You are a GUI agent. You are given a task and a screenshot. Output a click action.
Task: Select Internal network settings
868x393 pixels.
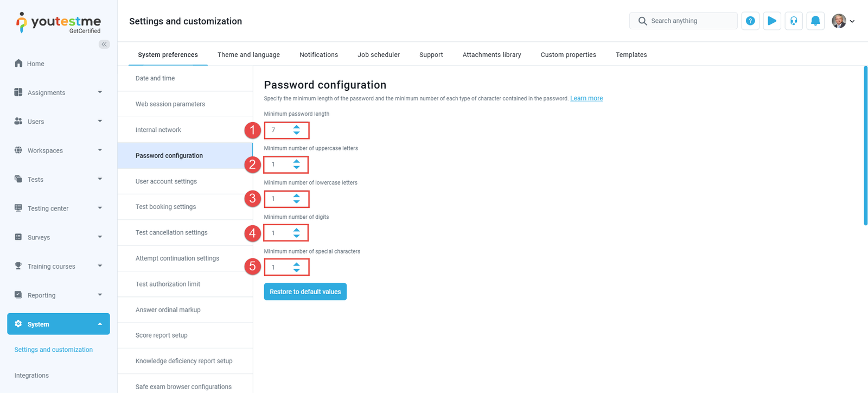(x=186, y=130)
